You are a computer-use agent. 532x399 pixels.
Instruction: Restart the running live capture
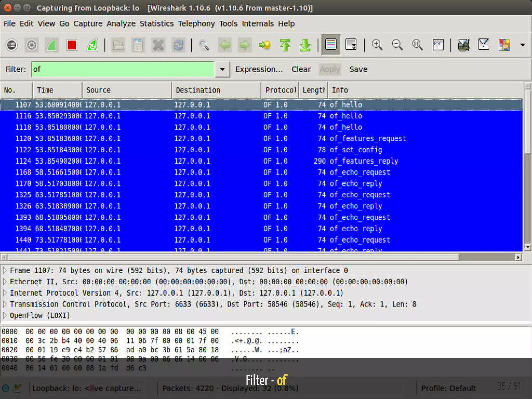coord(92,45)
